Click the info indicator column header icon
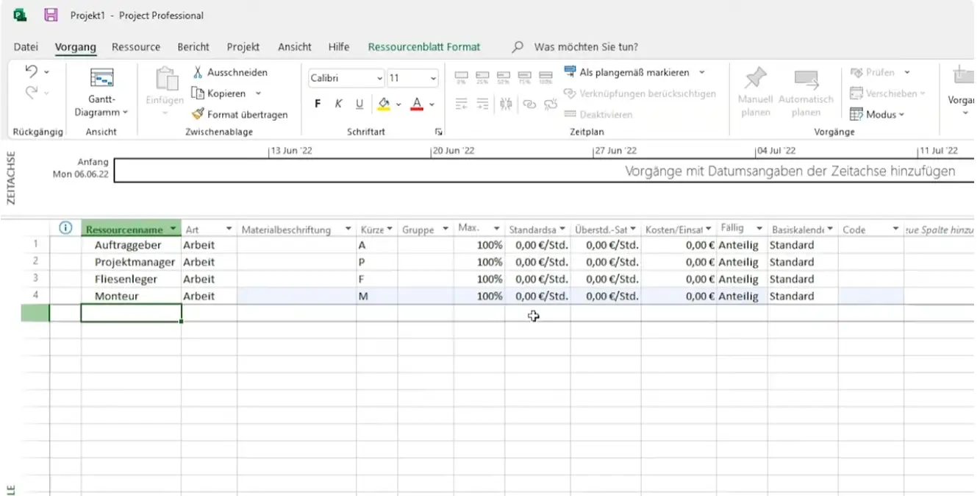The width and height of the screenshot is (980, 496). point(65,229)
